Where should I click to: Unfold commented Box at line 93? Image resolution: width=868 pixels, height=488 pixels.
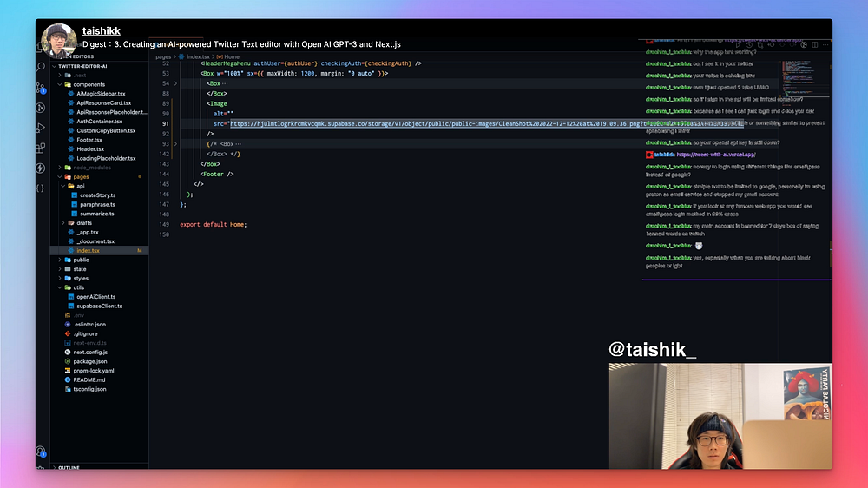pos(175,144)
